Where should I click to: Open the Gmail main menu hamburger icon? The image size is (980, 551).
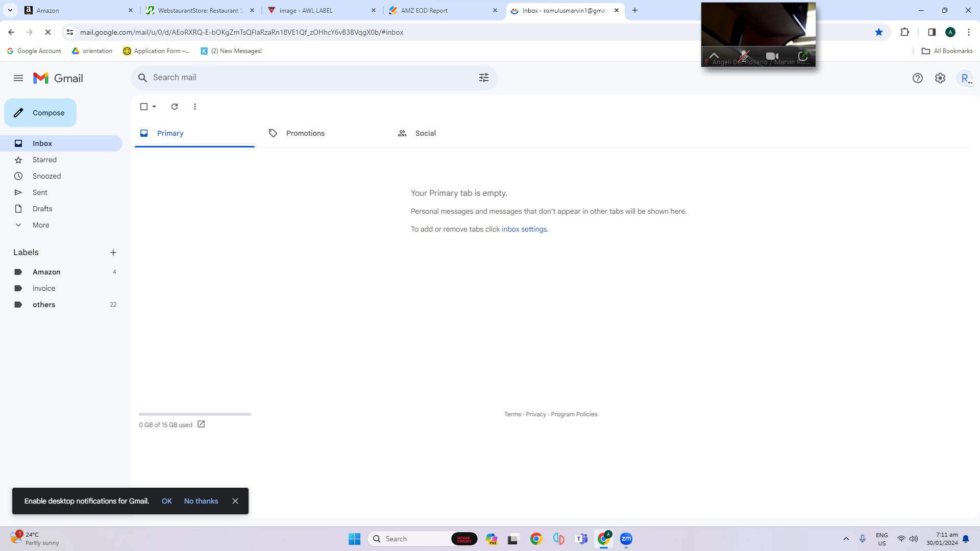18,78
